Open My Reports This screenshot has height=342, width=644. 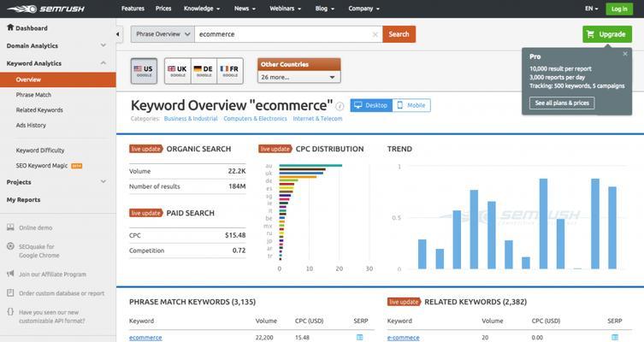(23, 200)
